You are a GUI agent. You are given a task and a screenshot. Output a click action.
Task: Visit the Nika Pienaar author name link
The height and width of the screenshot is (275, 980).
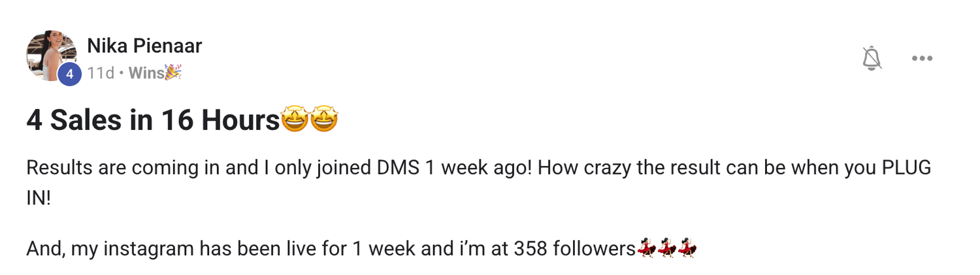point(144,46)
